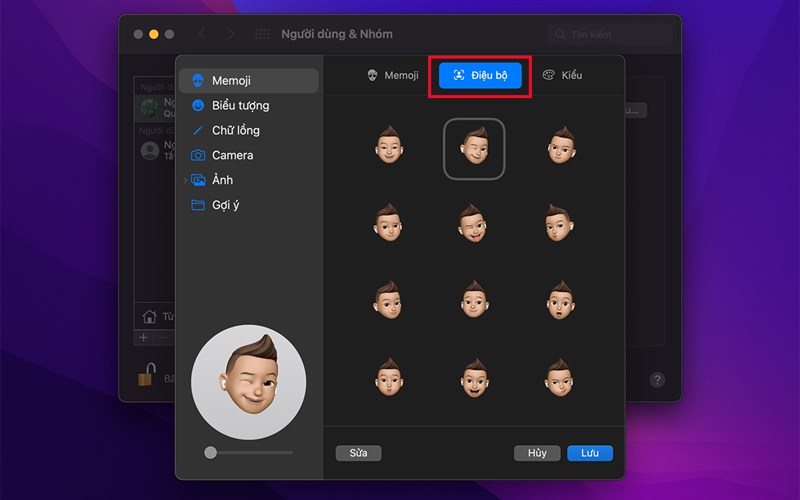The width and height of the screenshot is (800, 500).
Task: Click the Sửa edit button
Action: 358,453
